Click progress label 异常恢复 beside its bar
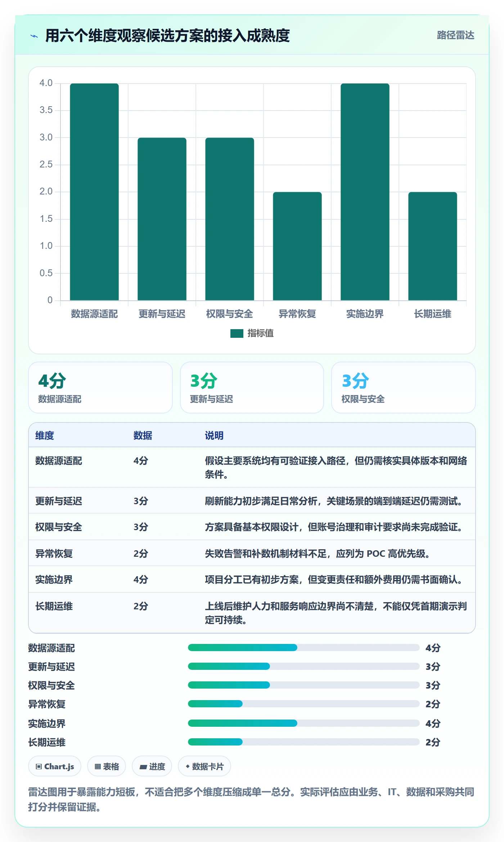This screenshot has width=504, height=842. [x=47, y=704]
